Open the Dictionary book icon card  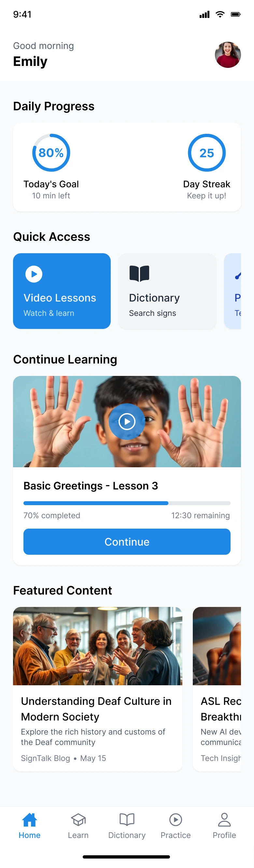pyautogui.click(x=167, y=291)
